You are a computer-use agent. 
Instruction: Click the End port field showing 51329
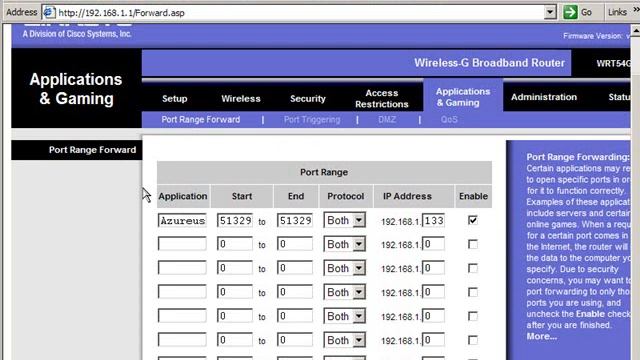[x=295, y=220]
